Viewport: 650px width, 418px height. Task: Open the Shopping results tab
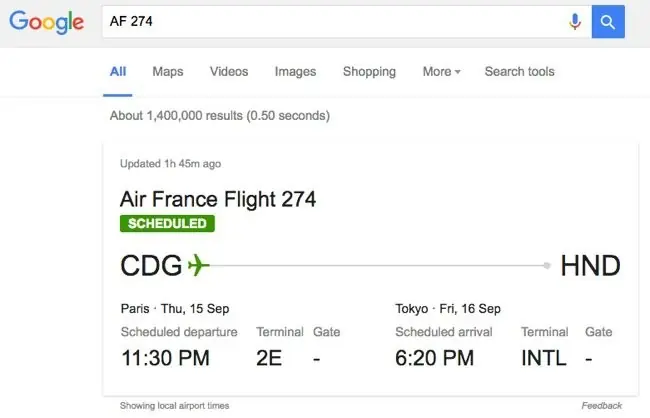click(369, 72)
